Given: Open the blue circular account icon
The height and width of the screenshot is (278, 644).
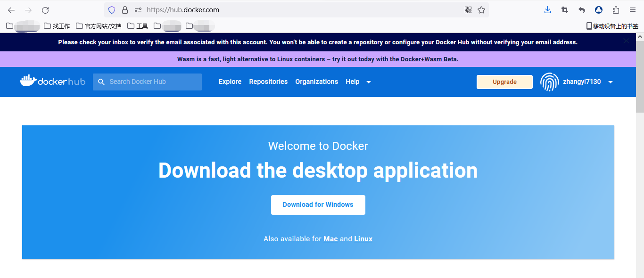Looking at the screenshot, I should pyautogui.click(x=599, y=10).
